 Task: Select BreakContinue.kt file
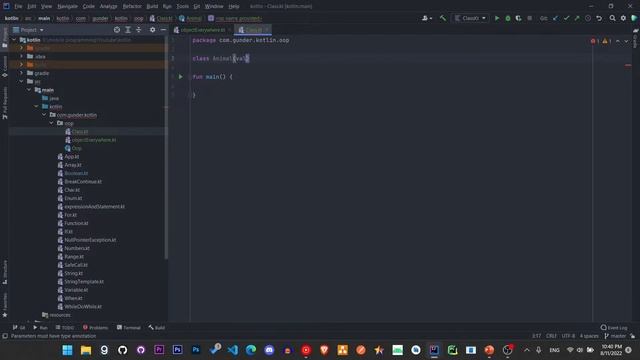point(83,181)
